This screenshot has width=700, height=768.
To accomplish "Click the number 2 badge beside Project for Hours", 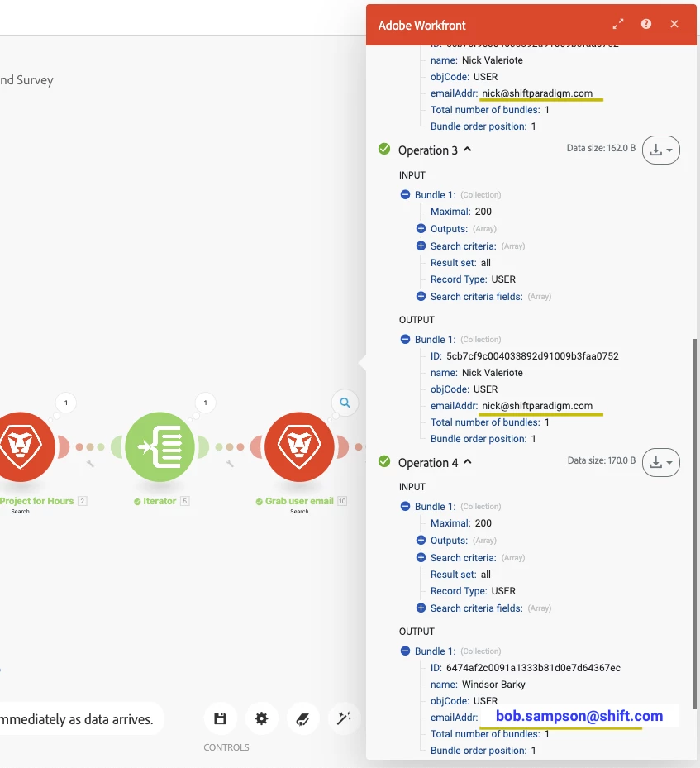I will (x=83, y=501).
